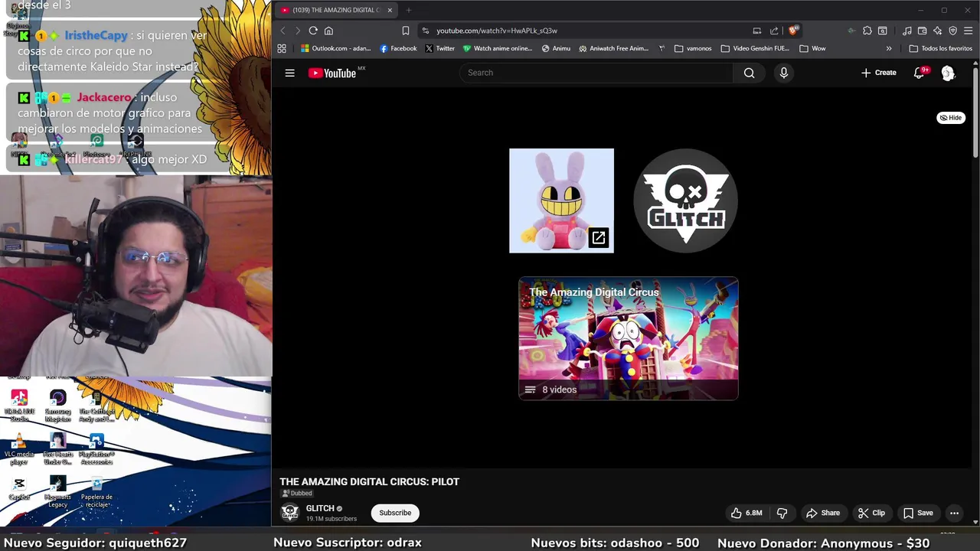Open the site settings icon beside URL
Viewport: 980px width, 551px height.
click(426, 31)
